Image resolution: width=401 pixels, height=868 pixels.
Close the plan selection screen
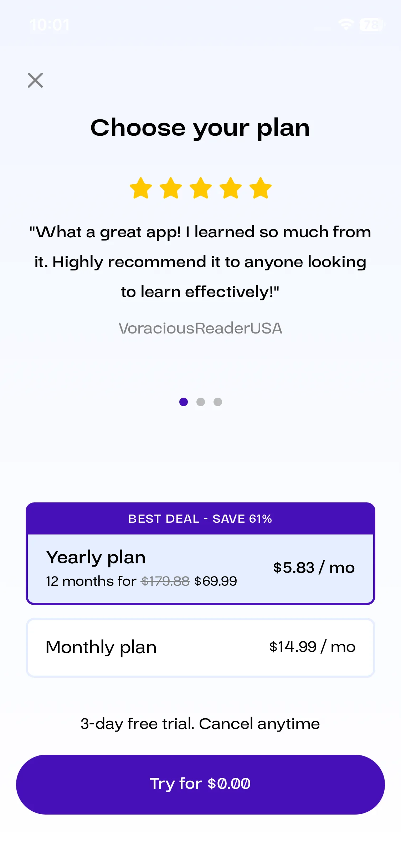click(x=35, y=80)
